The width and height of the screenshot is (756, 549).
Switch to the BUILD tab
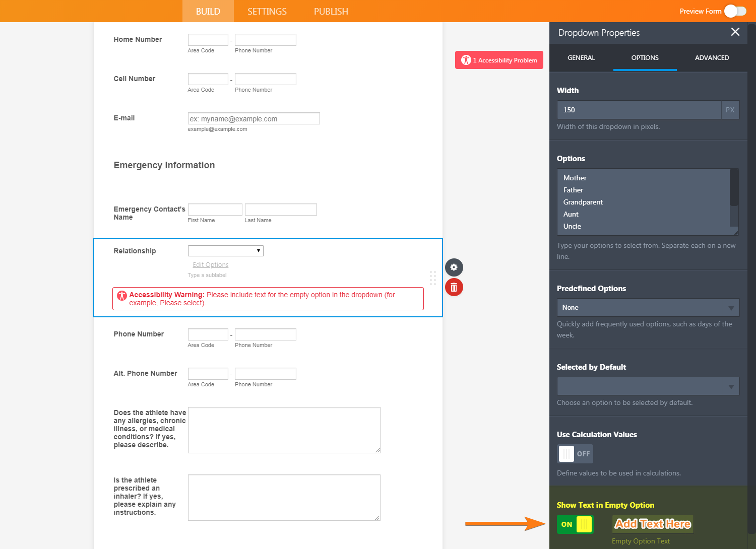tap(208, 11)
